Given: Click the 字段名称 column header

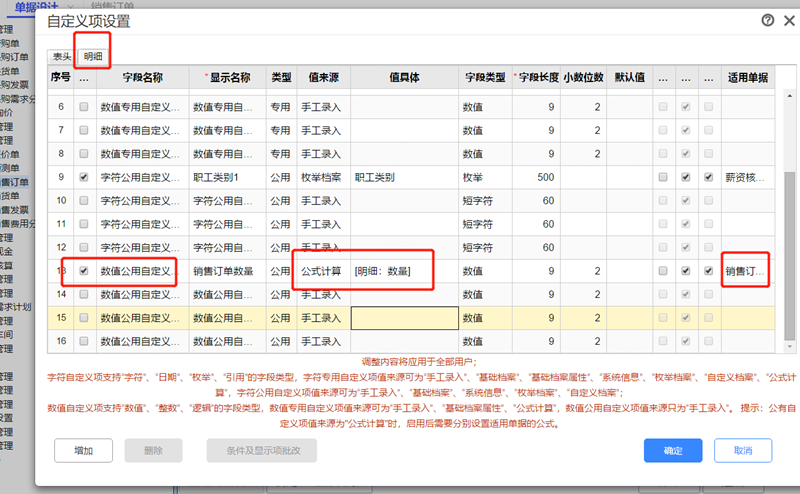Looking at the screenshot, I should (x=142, y=78).
